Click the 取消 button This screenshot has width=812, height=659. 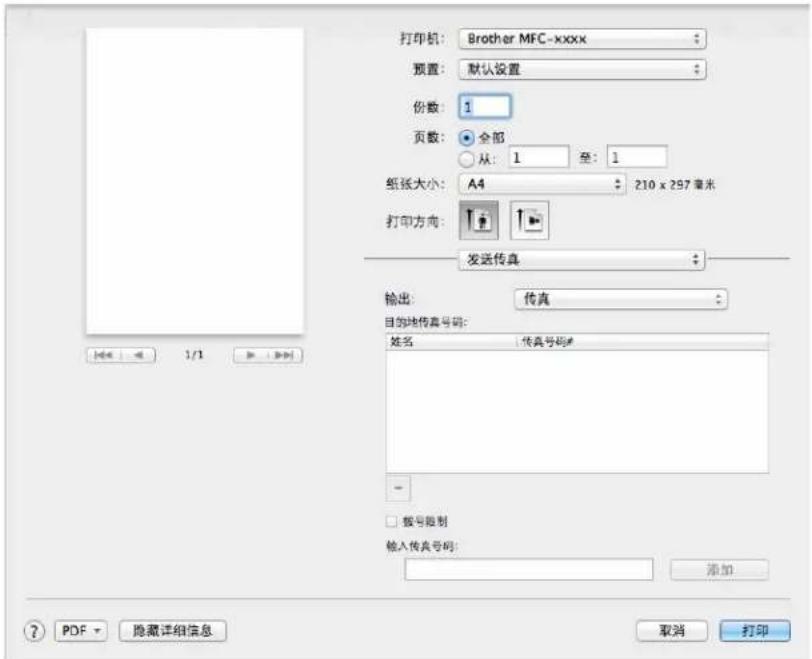tap(672, 631)
